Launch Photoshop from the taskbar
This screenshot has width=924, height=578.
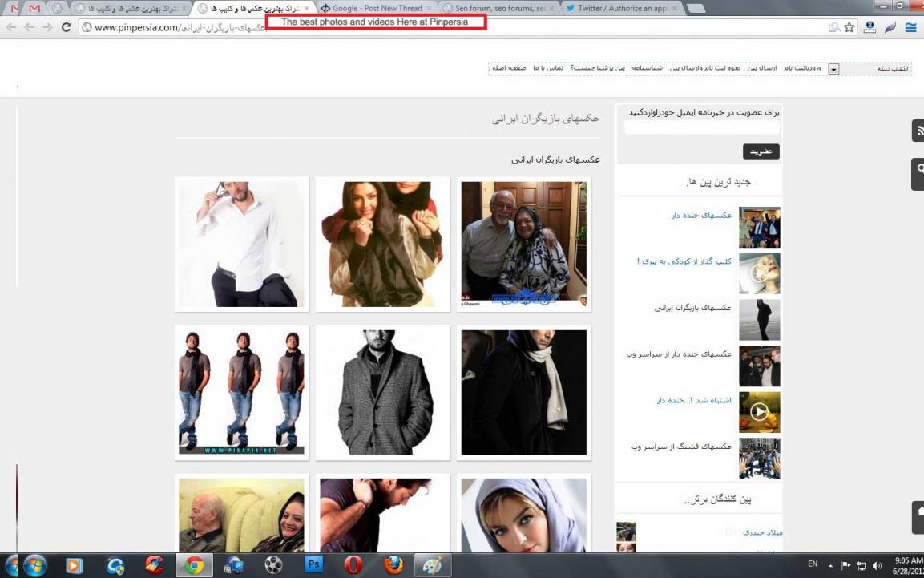[x=313, y=564]
